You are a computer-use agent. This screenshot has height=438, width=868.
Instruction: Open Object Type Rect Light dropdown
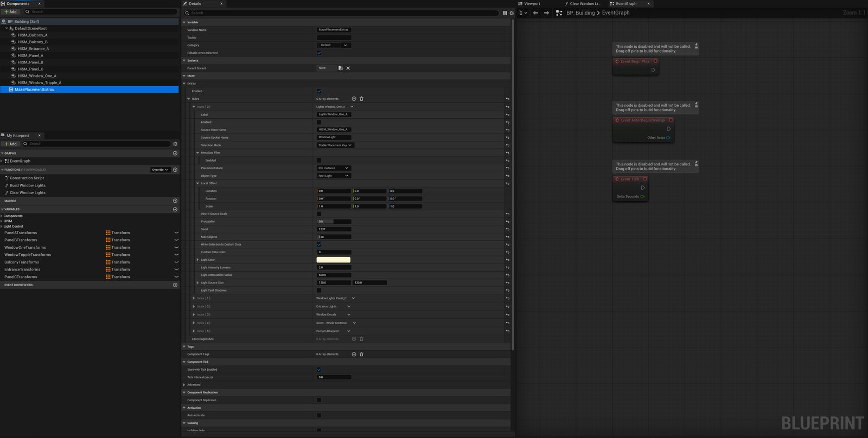coord(334,176)
